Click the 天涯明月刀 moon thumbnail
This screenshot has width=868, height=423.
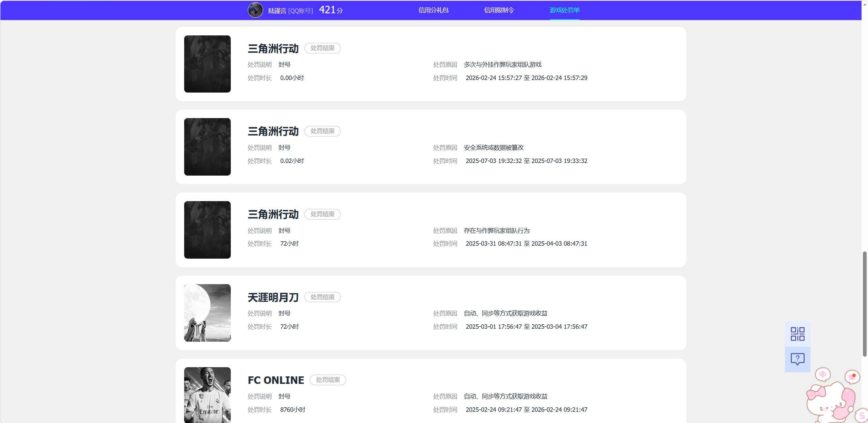coord(207,313)
